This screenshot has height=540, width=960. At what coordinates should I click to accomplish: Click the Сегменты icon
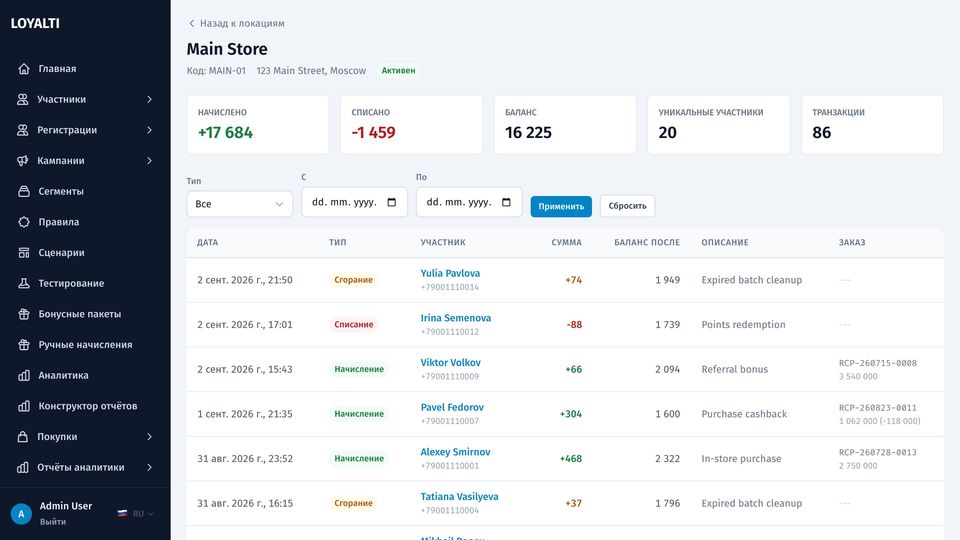coord(24,191)
